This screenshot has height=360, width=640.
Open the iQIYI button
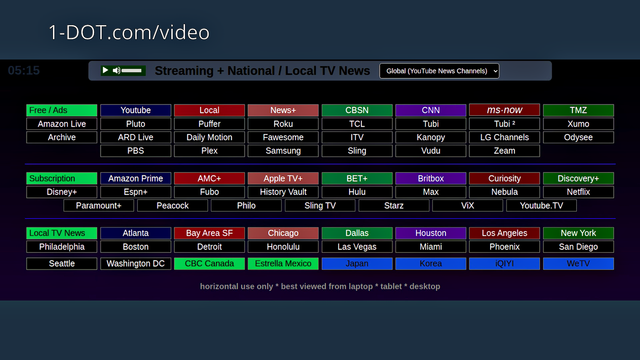[504, 264]
